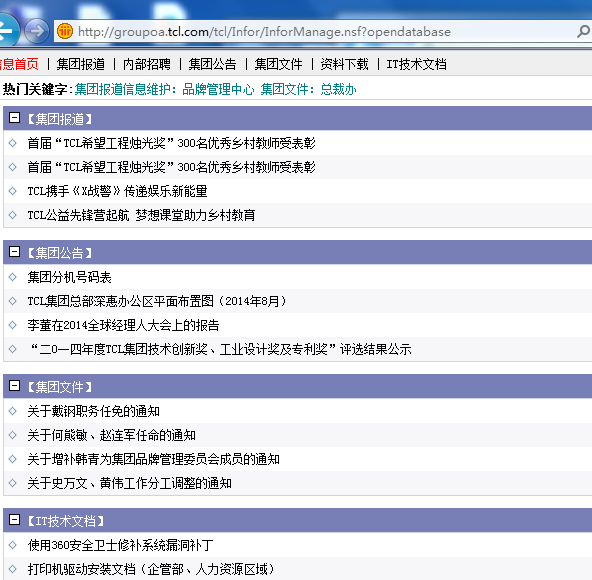Open 李董在2014全球经理人大会上的报告
This screenshot has width=592, height=580.
point(123,325)
